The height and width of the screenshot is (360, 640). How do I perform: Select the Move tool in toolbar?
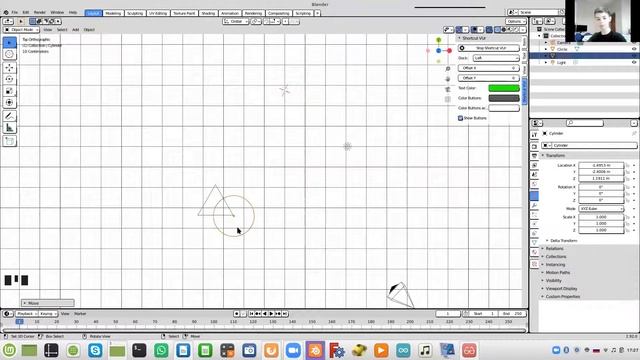point(9,68)
